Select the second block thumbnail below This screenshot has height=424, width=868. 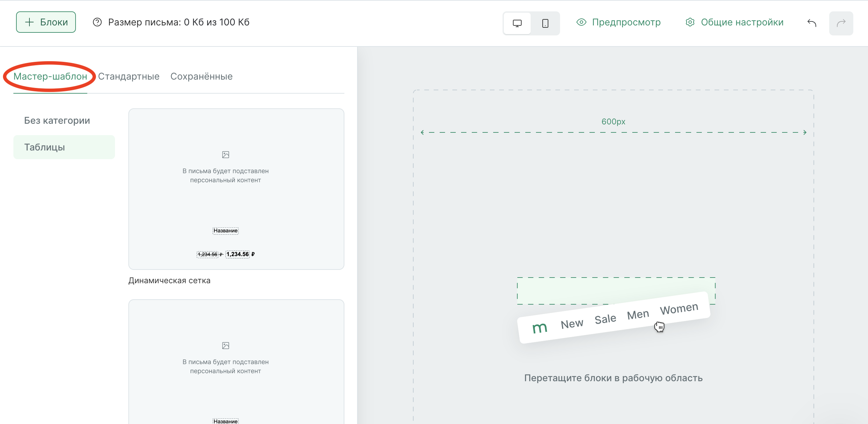[x=236, y=362]
